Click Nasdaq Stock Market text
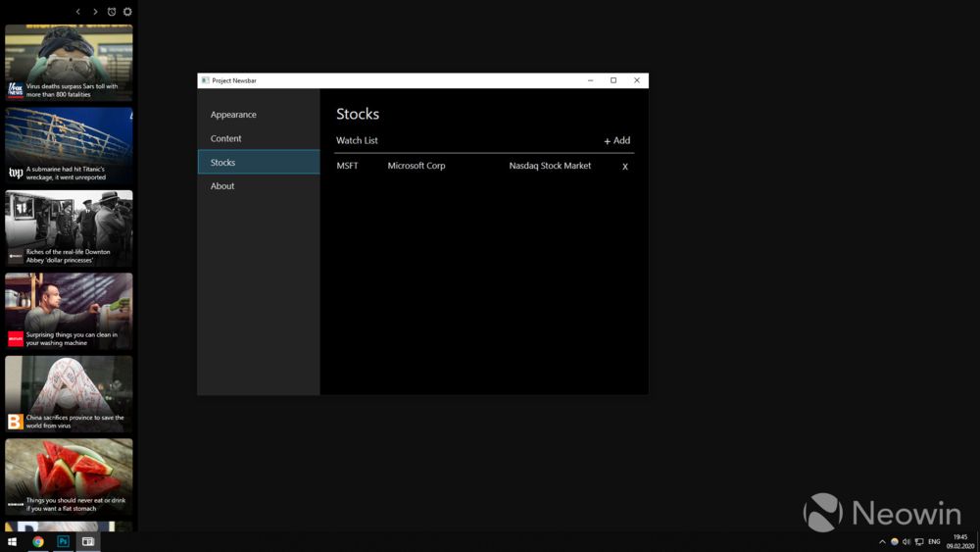The image size is (980, 552). coord(550,166)
